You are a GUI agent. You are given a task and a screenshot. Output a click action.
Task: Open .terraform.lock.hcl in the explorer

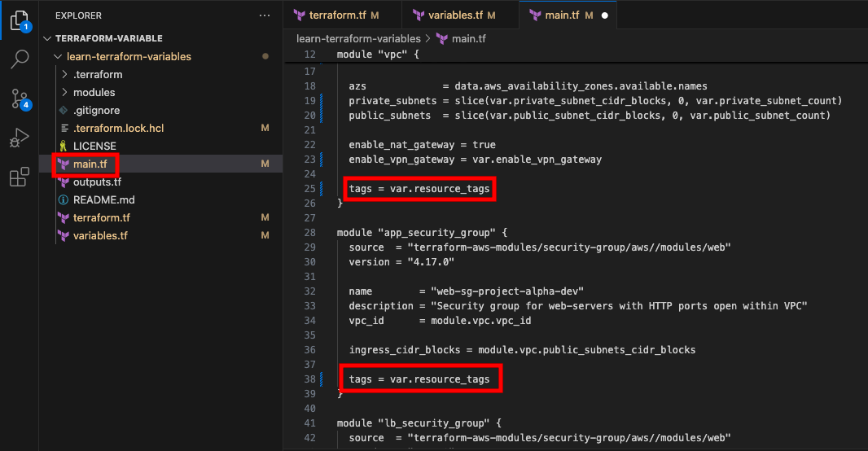(118, 129)
